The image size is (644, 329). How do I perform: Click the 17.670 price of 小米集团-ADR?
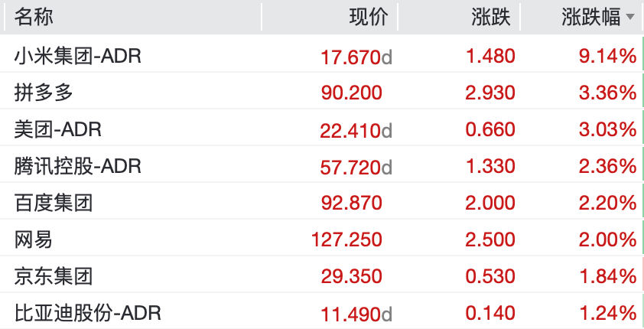point(351,57)
